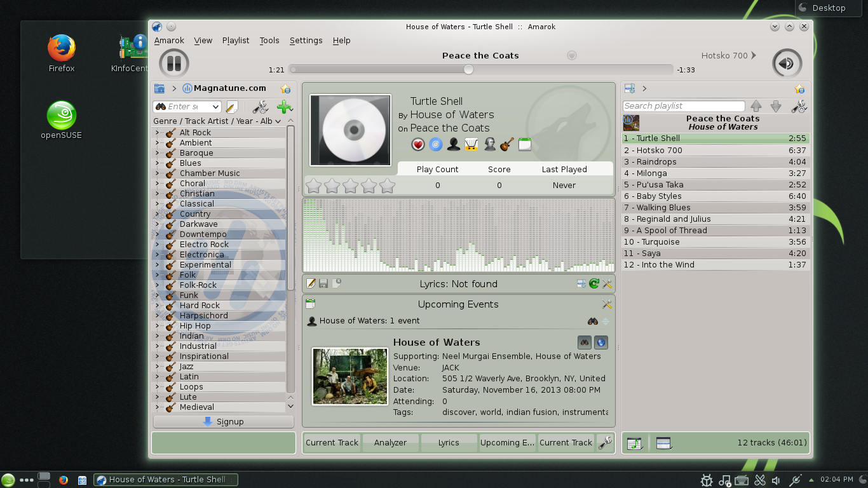Click the breadcrumb chevron before Magnatune.com
The height and width of the screenshot is (488, 868).
[x=174, y=88]
